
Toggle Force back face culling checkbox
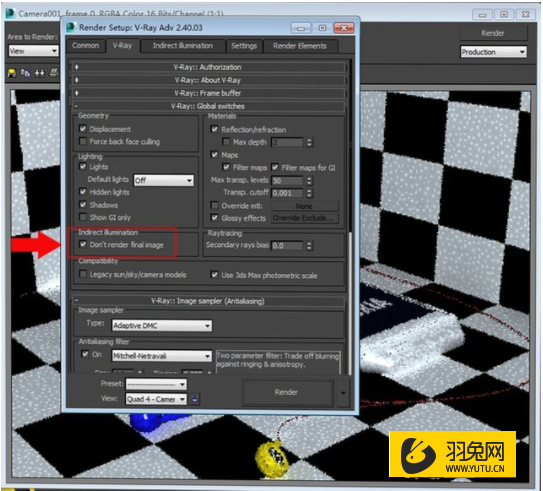click(x=83, y=141)
